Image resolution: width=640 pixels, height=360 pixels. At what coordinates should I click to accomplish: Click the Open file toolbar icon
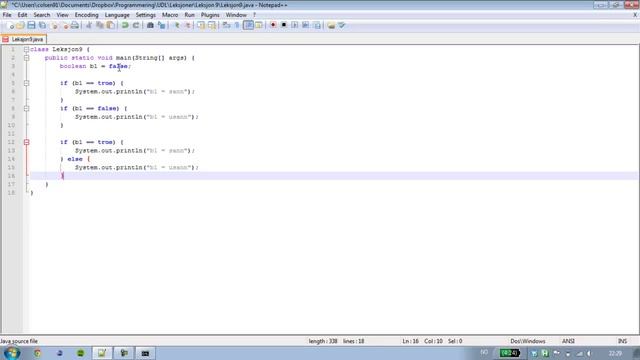pyautogui.click(x=20, y=25)
